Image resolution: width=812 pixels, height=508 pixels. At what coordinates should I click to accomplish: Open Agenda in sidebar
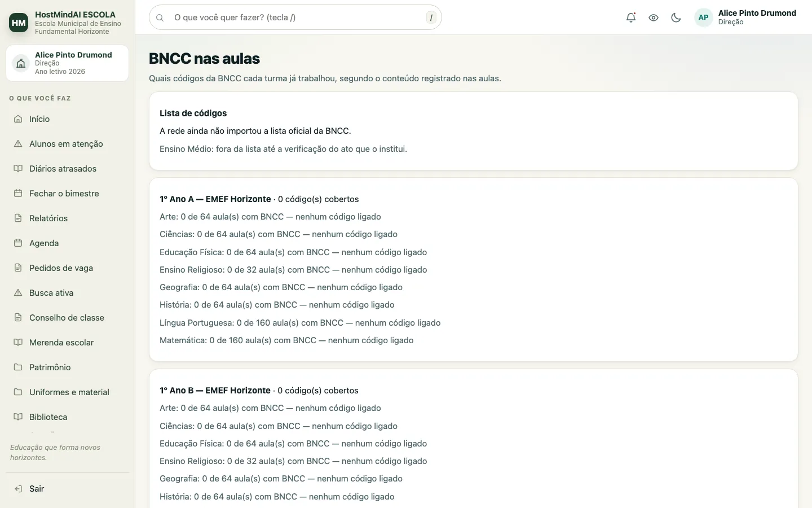click(67, 243)
